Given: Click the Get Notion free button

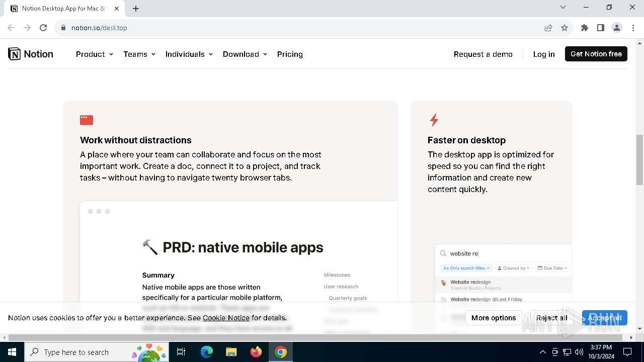Looking at the screenshot, I should pyautogui.click(x=596, y=54).
